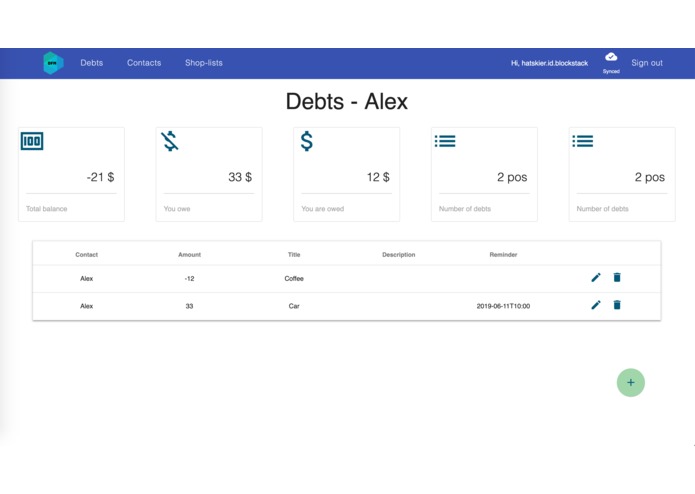Delete the Car debt with trash icon
Screen dimensions: 695x494
point(617,305)
